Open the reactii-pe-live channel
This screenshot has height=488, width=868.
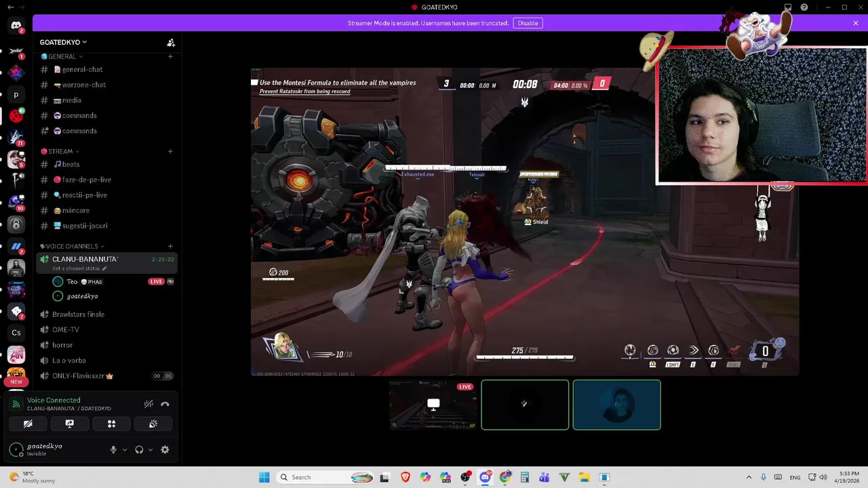click(107, 195)
